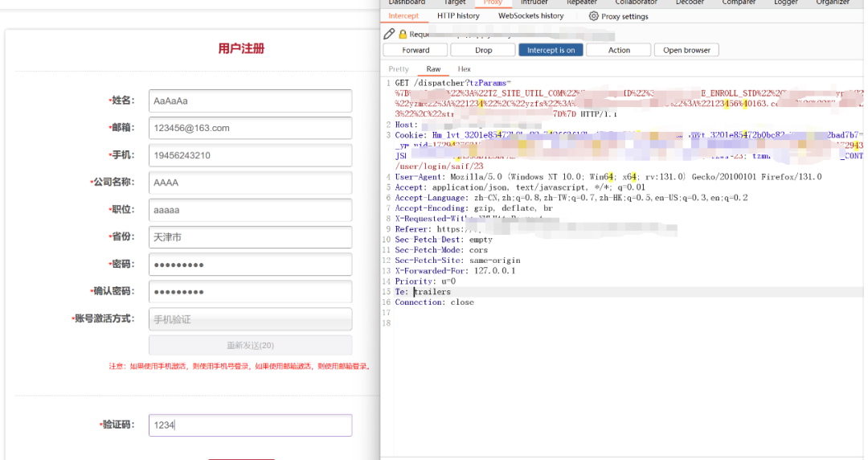868x460 pixels.
Task: Click the Priority: u=0 line
Action: click(x=425, y=281)
